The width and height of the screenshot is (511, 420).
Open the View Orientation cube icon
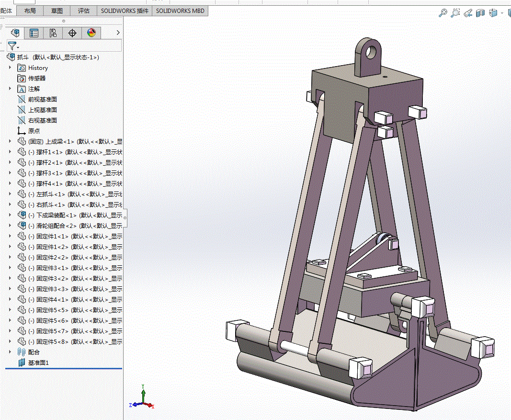pos(494,13)
